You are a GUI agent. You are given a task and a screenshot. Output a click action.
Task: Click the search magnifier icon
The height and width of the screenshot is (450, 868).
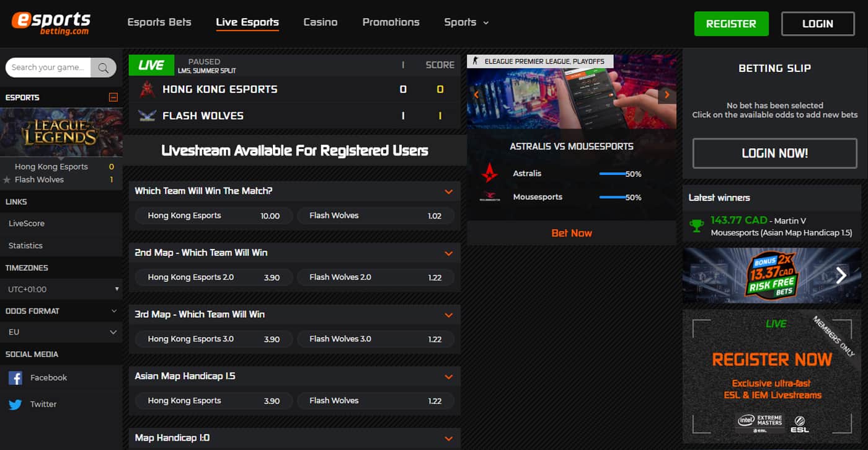click(x=104, y=68)
